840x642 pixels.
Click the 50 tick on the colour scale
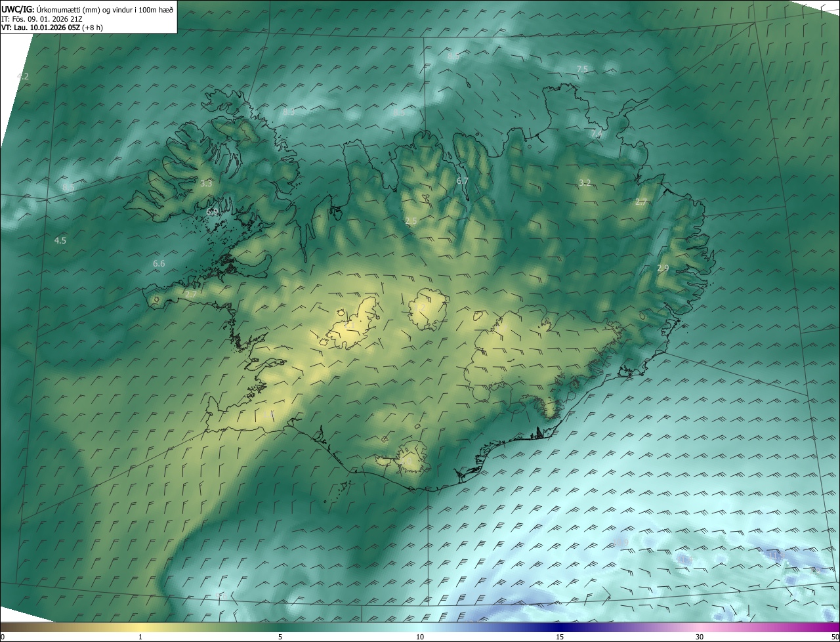(835, 637)
